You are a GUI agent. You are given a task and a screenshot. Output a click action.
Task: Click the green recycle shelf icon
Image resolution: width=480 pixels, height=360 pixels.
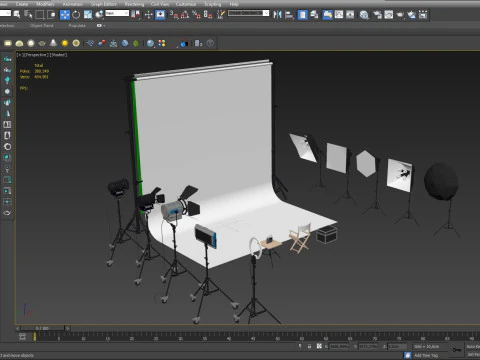point(136,43)
